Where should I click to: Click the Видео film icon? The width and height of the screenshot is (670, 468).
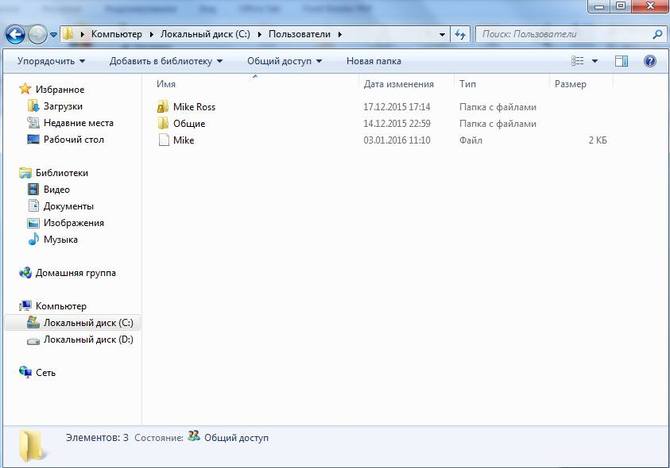coord(33,189)
